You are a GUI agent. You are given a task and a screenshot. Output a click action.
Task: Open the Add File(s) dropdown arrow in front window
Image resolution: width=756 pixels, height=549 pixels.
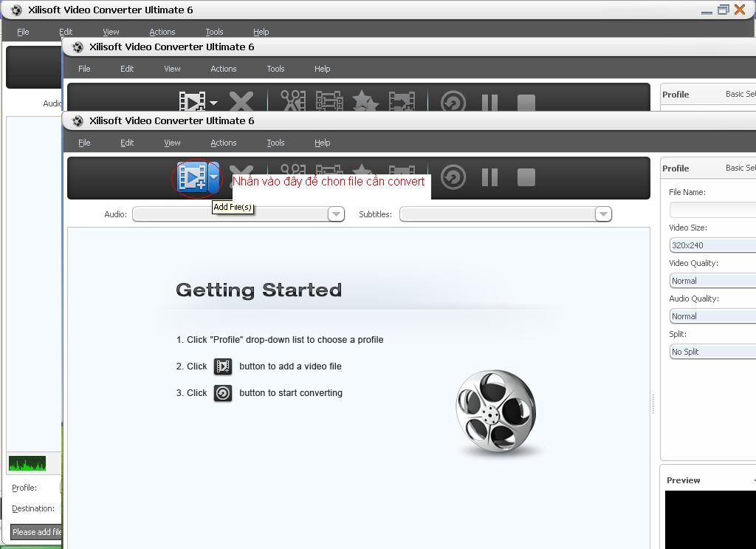pyautogui.click(x=214, y=177)
